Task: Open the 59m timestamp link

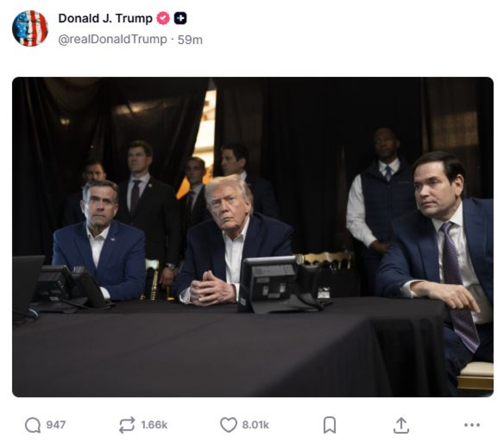Action: pos(190,40)
